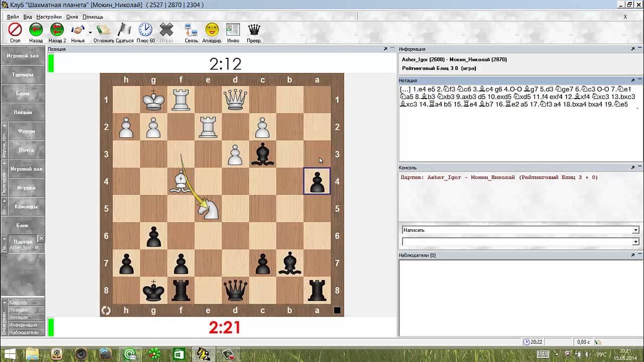The width and height of the screenshot is (644, 362).
Task: Select the black bishop on c3
Action: [x=262, y=154]
